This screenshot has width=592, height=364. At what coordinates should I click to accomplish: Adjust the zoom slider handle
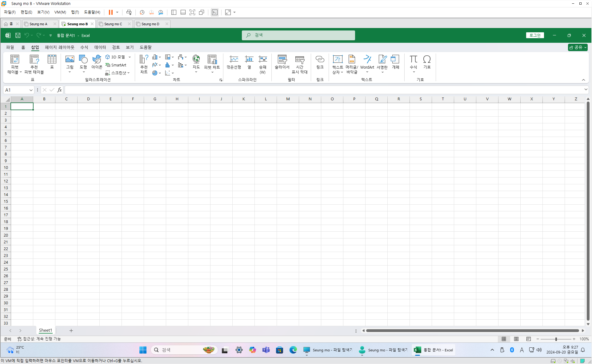(x=556, y=339)
